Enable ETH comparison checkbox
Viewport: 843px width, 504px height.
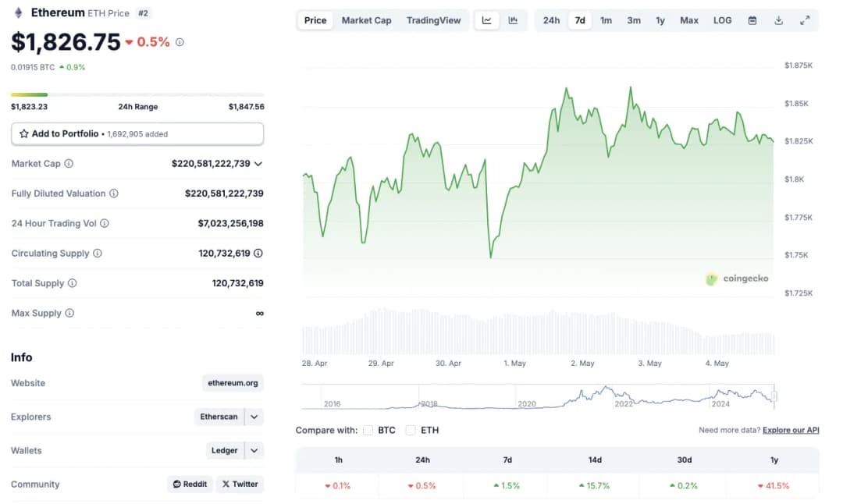tap(411, 430)
